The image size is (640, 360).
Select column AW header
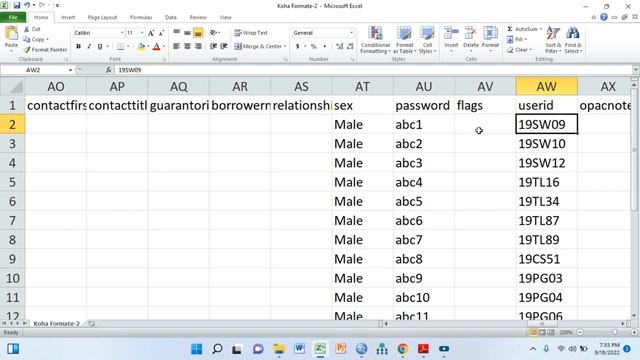(x=547, y=86)
